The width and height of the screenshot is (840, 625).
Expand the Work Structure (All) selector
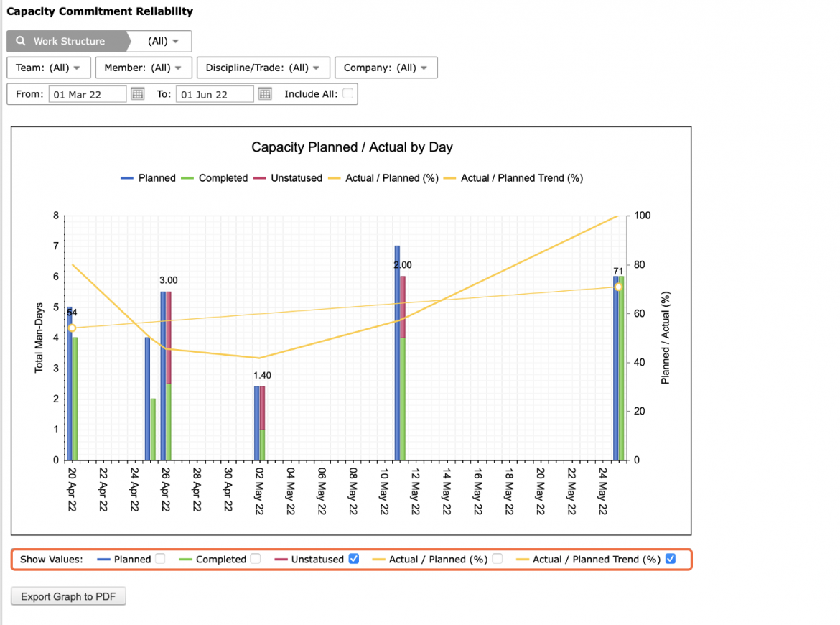click(x=162, y=41)
